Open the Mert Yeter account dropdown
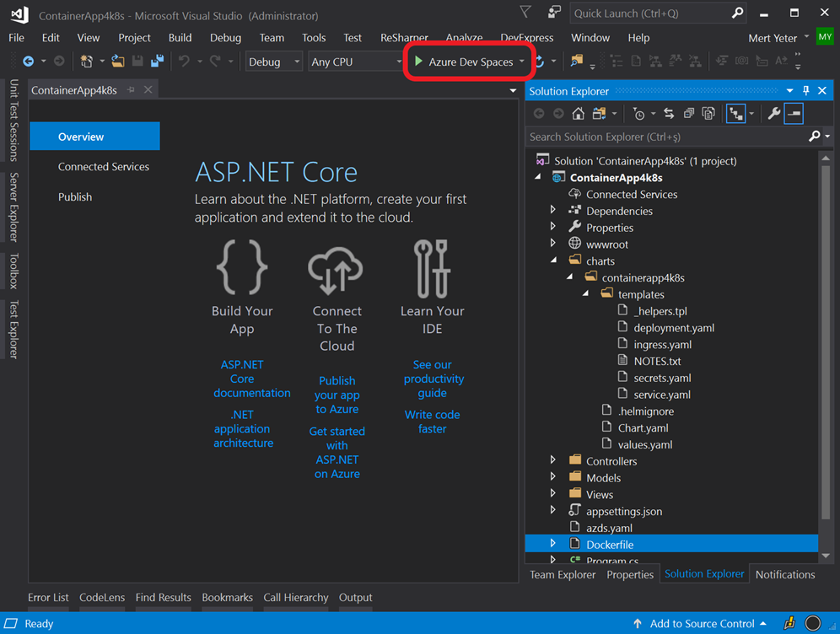This screenshot has width=840, height=634. click(x=807, y=37)
